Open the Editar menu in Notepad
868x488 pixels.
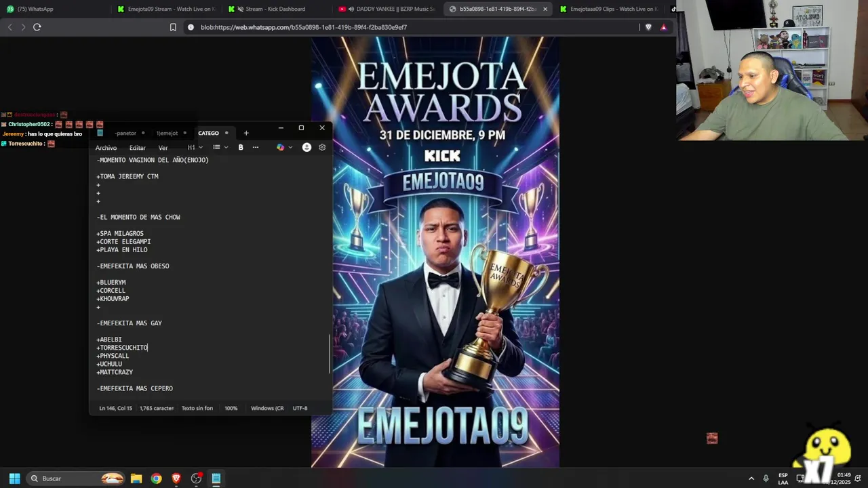click(x=138, y=148)
